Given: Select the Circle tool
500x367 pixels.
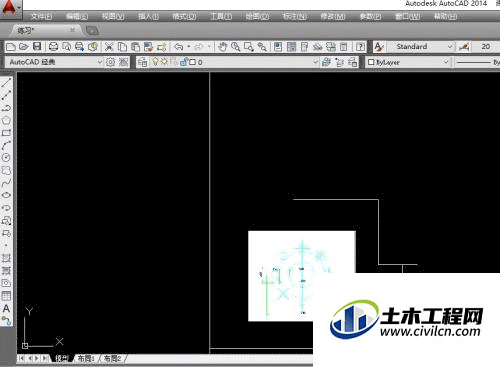Looking at the screenshot, I should (x=6, y=158).
